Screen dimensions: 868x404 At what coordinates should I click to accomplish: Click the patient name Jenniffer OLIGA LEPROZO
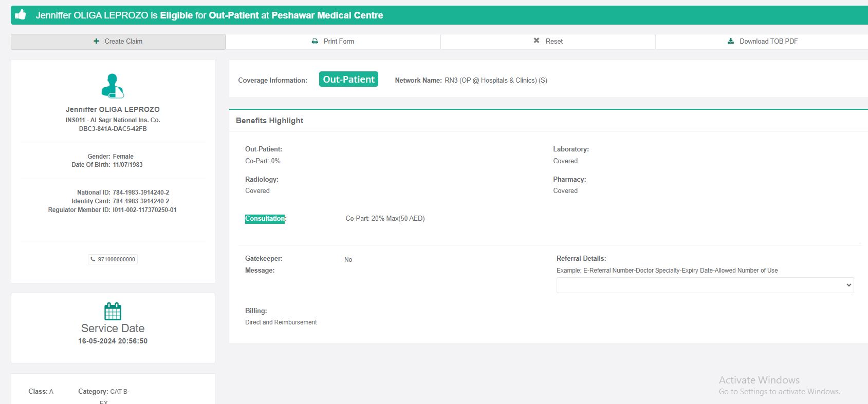113,109
